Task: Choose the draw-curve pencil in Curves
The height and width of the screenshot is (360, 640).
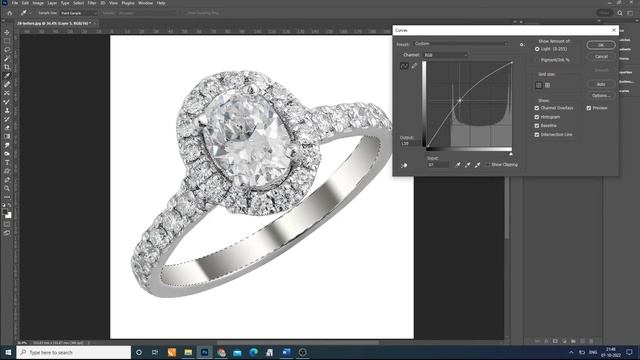Action: 414,66
